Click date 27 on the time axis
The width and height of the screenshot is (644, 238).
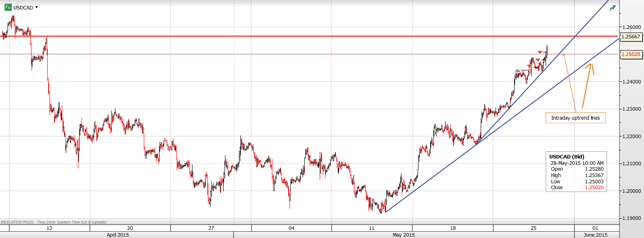[x=211, y=228]
